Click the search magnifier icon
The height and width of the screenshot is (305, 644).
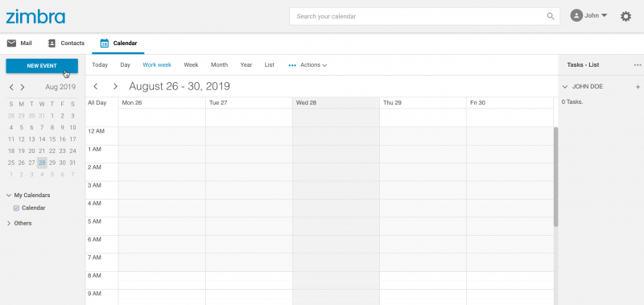[x=551, y=16]
